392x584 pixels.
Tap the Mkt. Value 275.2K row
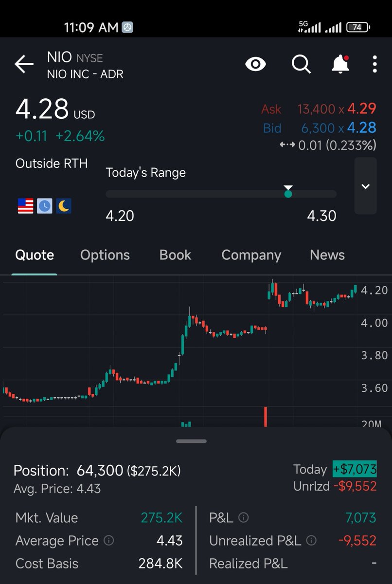(99, 518)
